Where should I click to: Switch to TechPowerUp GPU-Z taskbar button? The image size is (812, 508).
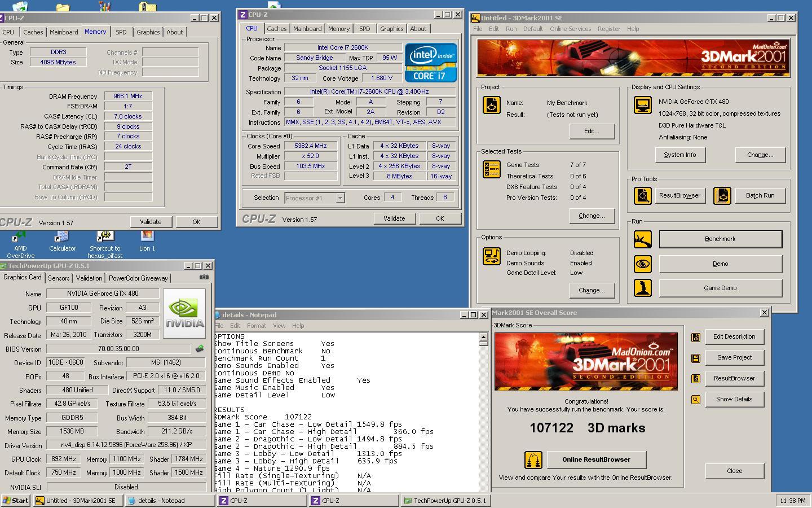coord(445,501)
